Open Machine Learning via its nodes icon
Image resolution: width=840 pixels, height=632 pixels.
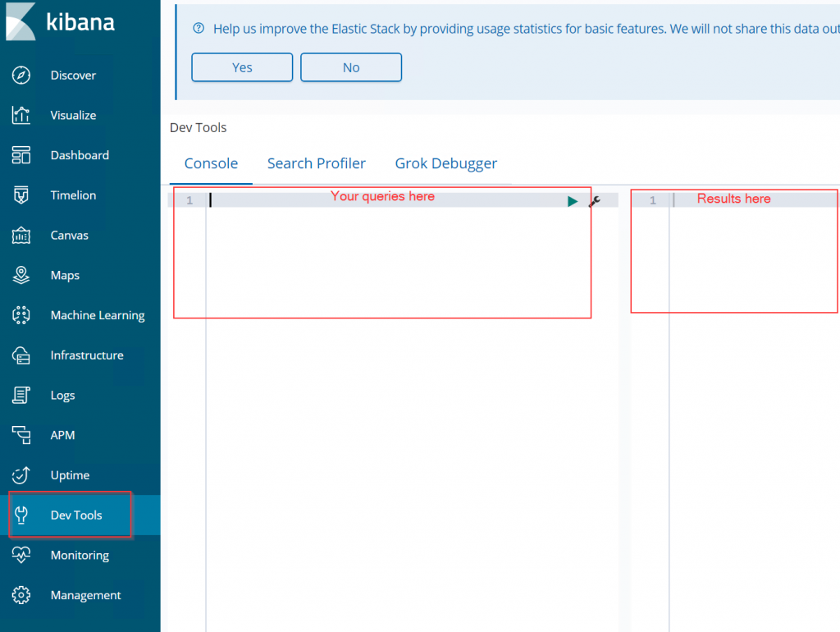click(21, 315)
